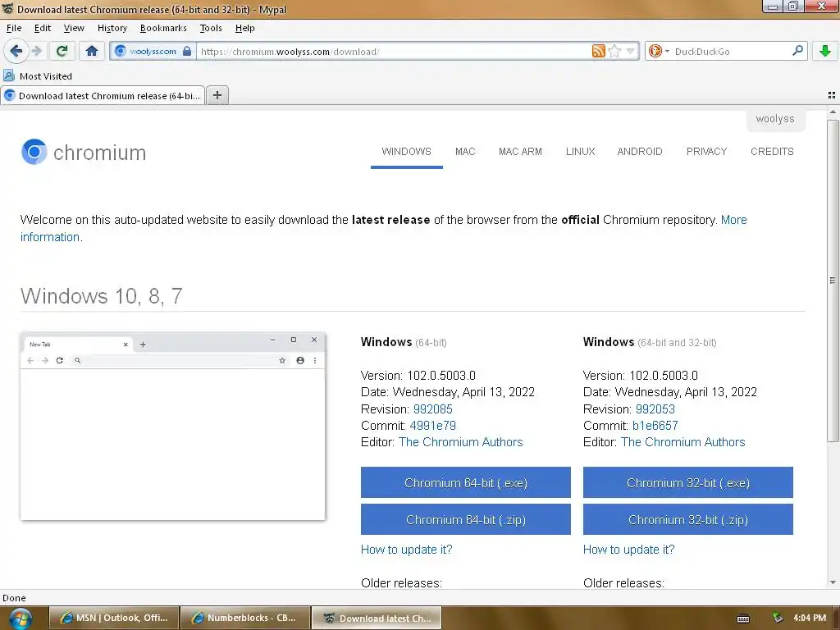The height and width of the screenshot is (630, 840).
Task: Show all tabs via the grid icon
Action: pos(832,95)
